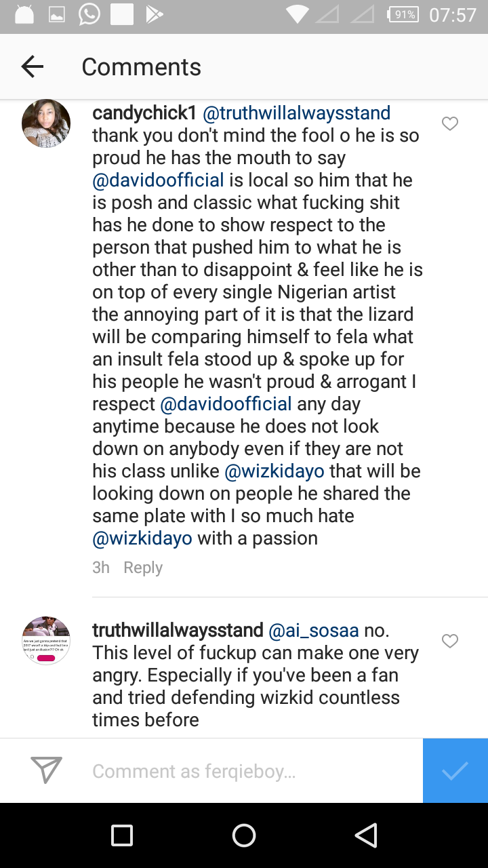Post the comment with the blue checkmark button
The image size is (488, 868).
point(455,770)
